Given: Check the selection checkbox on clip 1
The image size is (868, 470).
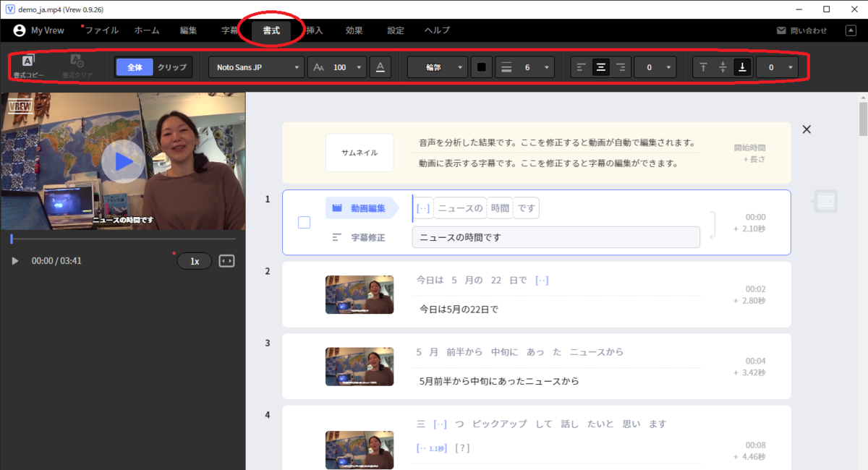Looking at the screenshot, I should coord(304,222).
